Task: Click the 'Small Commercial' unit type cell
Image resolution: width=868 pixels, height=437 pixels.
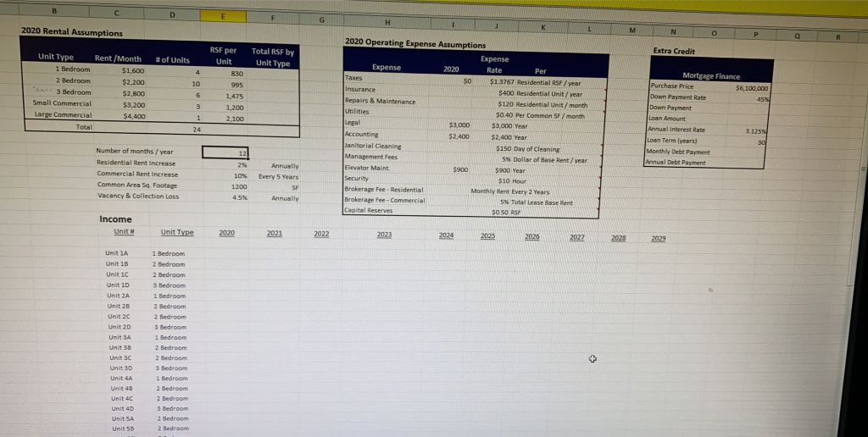Action: pos(62,102)
